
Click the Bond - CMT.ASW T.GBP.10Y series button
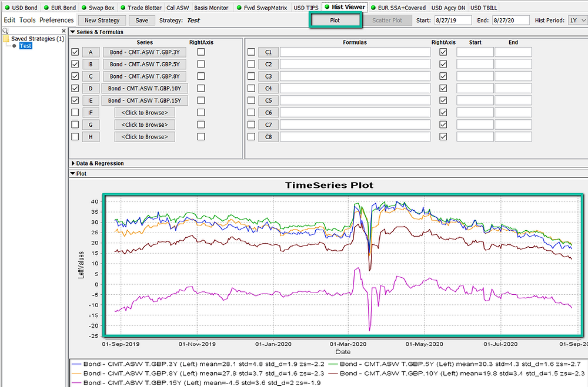point(145,89)
